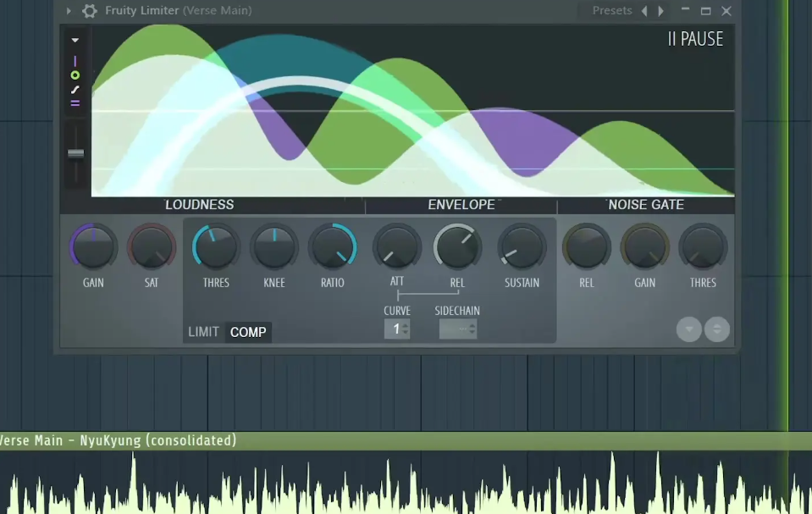Click the noise gate REL knob

(587, 246)
